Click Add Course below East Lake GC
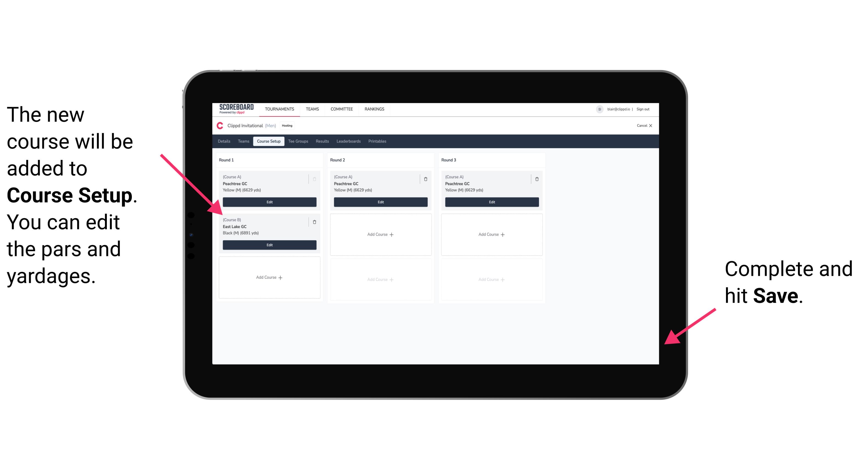This screenshot has width=868, height=467. [269, 277]
